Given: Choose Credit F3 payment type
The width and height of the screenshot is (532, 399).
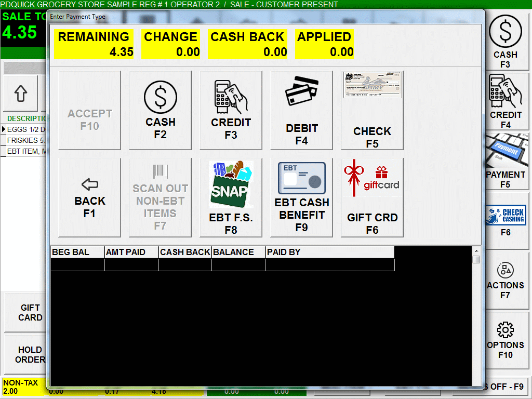Looking at the screenshot, I should click(231, 110).
